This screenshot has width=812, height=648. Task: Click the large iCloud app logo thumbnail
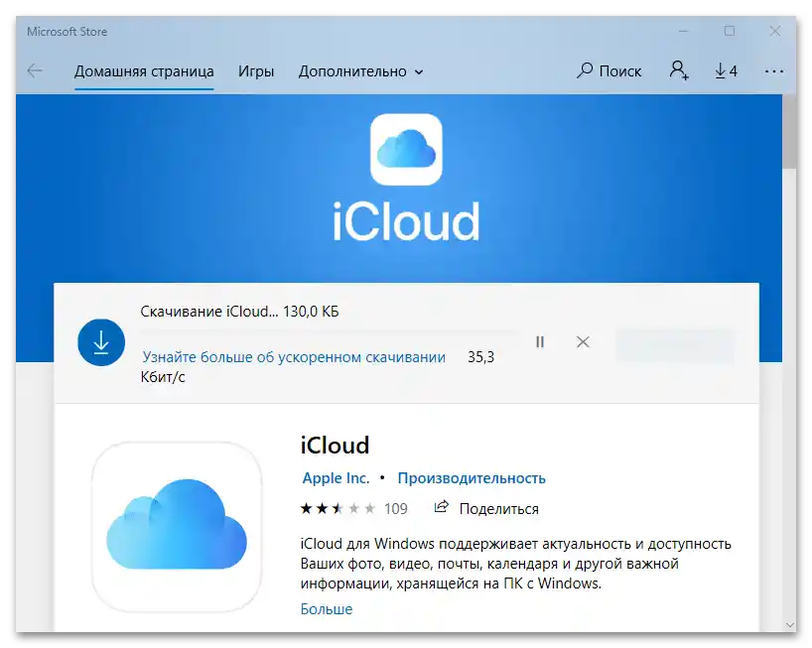(177, 526)
